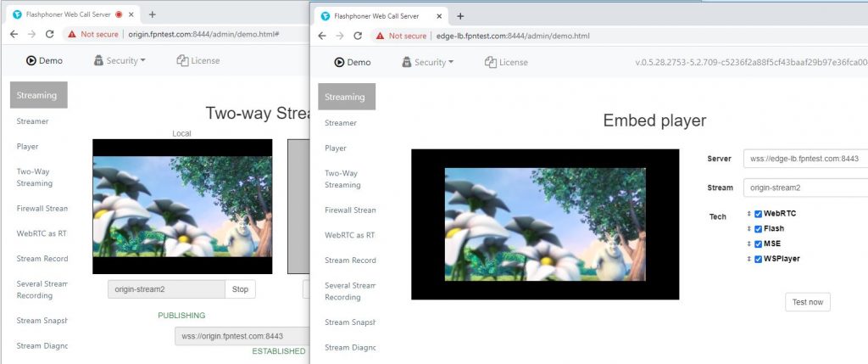
Task: Click reorder handle beside WSPlayer
Action: [748, 259]
